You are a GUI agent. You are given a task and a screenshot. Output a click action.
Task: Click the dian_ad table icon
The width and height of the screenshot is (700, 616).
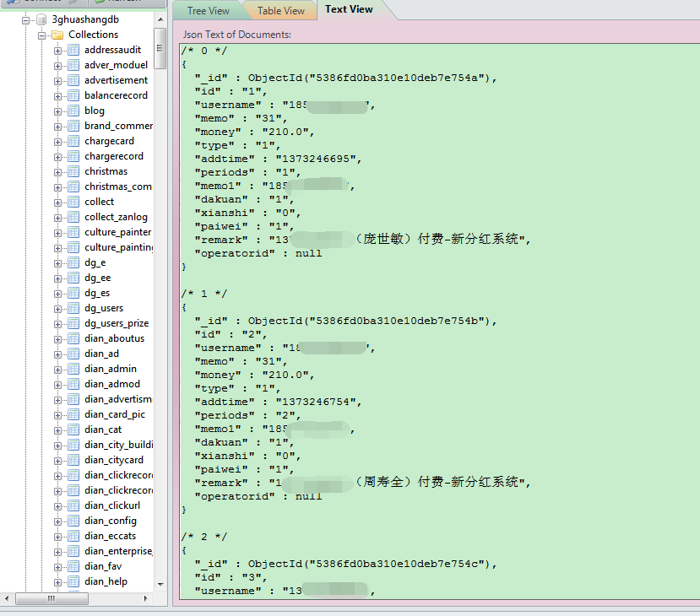(x=73, y=354)
